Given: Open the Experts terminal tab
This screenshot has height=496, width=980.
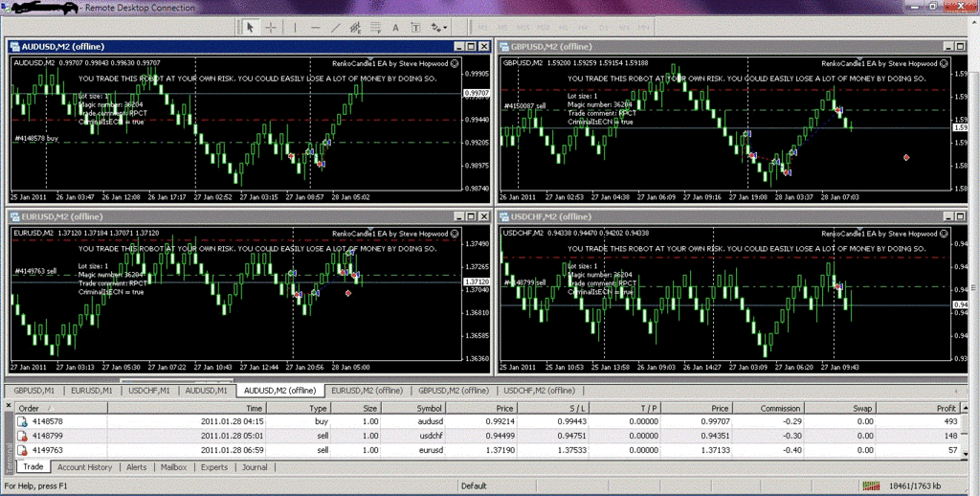Looking at the screenshot, I should pos(214,467).
